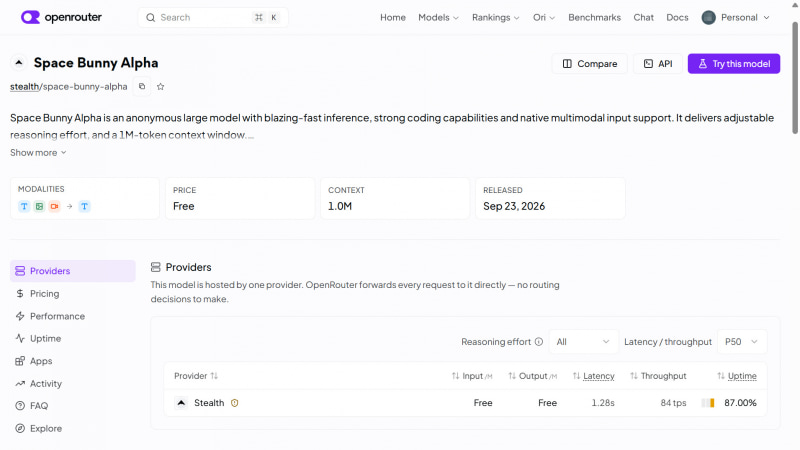This screenshot has height=450, width=800.
Task: Click the Stealth provider warning icon
Action: tap(235, 403)
